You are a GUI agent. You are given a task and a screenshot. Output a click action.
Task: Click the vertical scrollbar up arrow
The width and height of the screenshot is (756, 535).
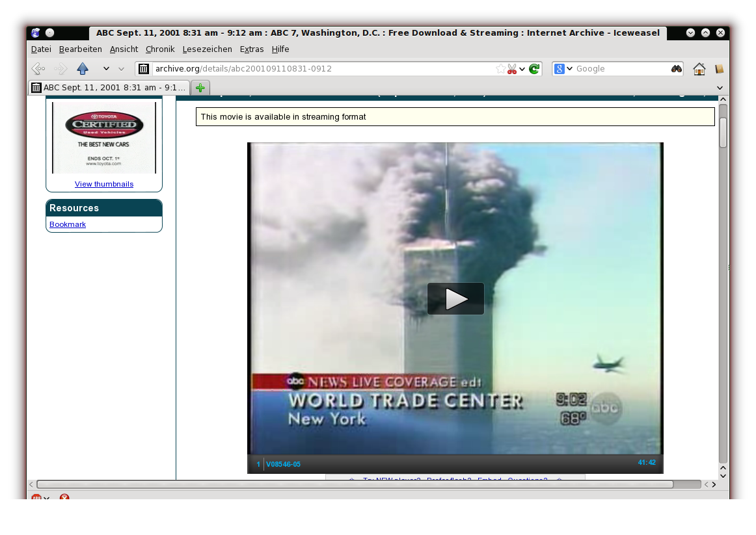[723, 99]
